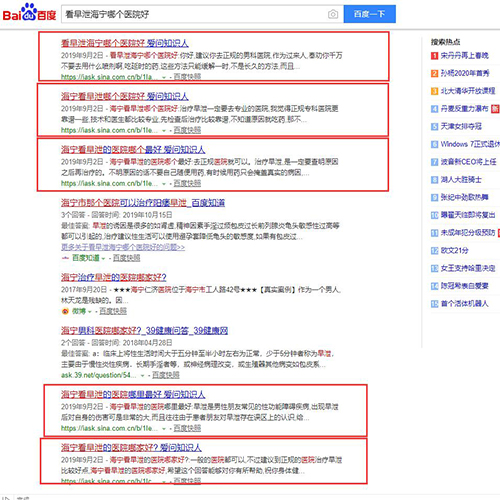The height and width of the screenshot is (500, 500).
Task: Open 百度快照 beside ask.39.net URL
Action: (x=166, y=375)
